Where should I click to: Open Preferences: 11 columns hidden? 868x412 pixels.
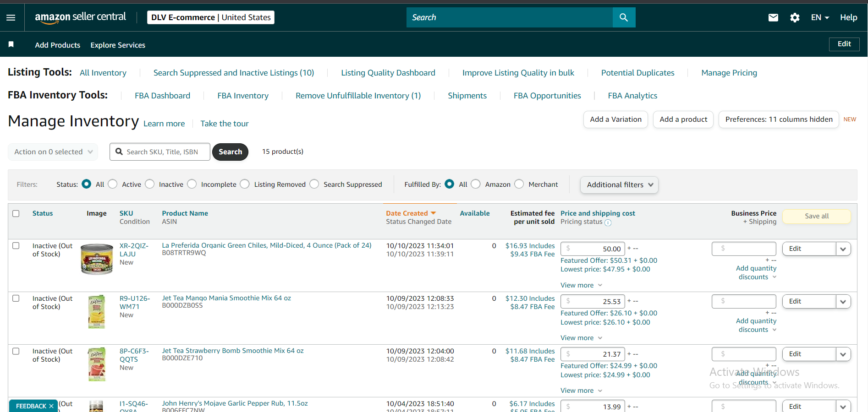point(779,119)
